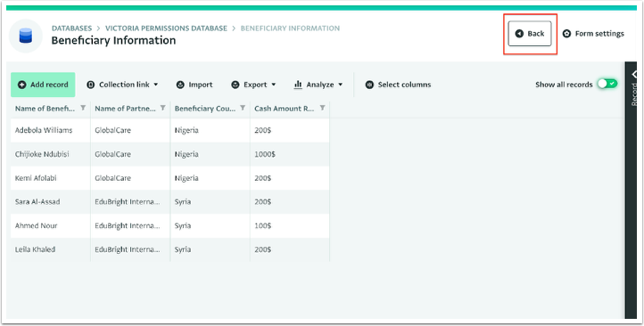The width and height of the screenshot is (644, 326).
Task: Filter the Name of Partner column
Action: coord(162,108)
